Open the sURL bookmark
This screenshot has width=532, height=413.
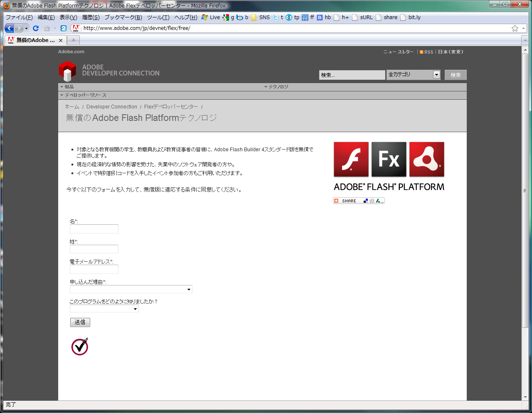pos(362,17)
